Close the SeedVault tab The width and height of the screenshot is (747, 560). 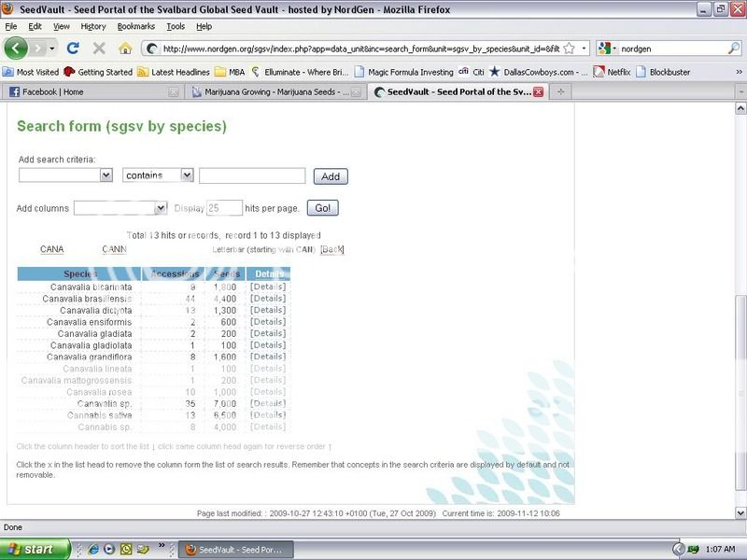pos(539,91)
